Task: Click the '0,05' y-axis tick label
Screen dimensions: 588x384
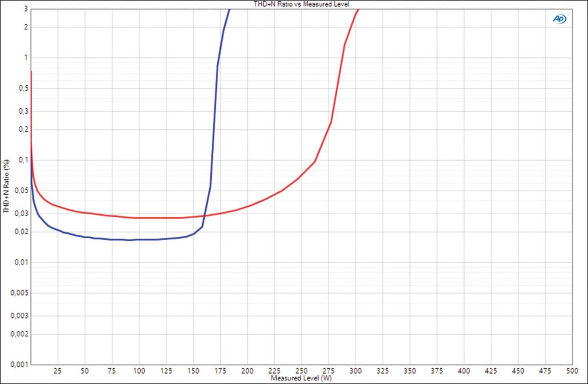Action: tap(22, 190)
